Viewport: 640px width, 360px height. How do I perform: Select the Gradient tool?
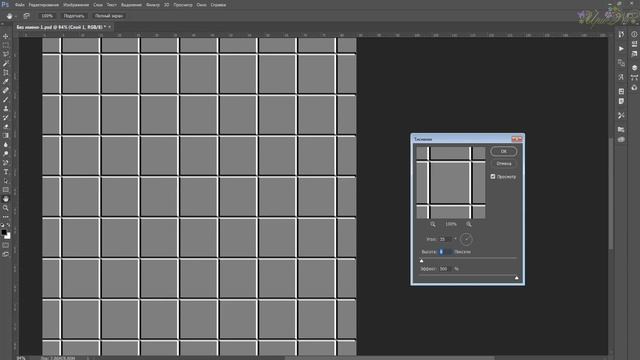6,136
